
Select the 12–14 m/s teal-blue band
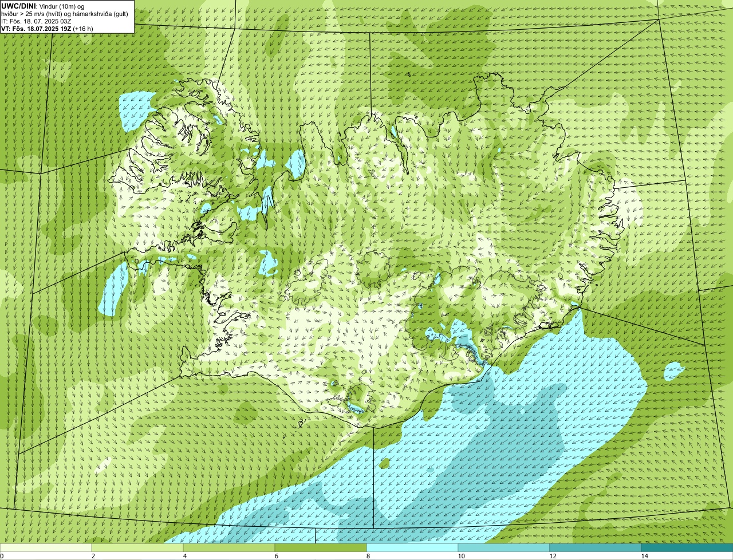[596, 547]
